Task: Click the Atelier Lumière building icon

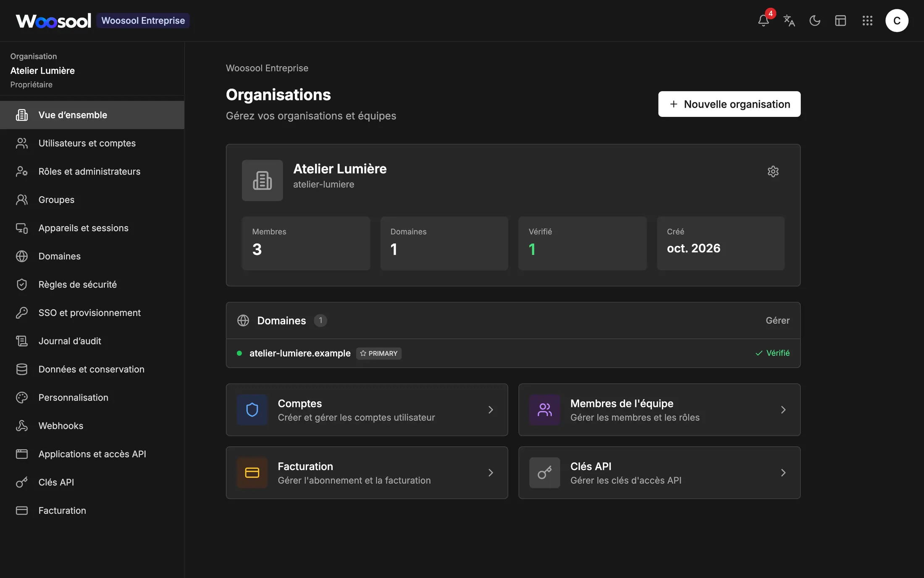Action: [x=262, y=180]
